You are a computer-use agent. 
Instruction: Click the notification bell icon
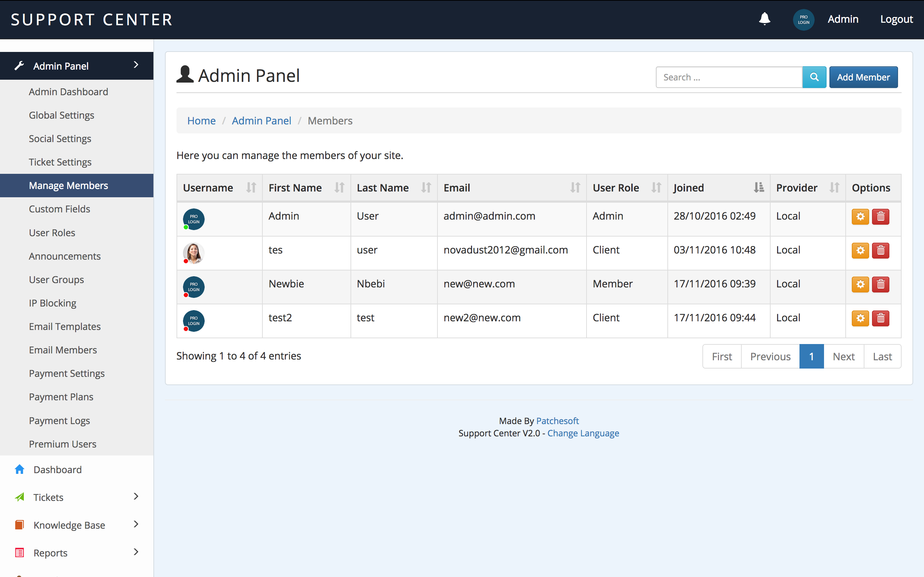coord(764,19)
